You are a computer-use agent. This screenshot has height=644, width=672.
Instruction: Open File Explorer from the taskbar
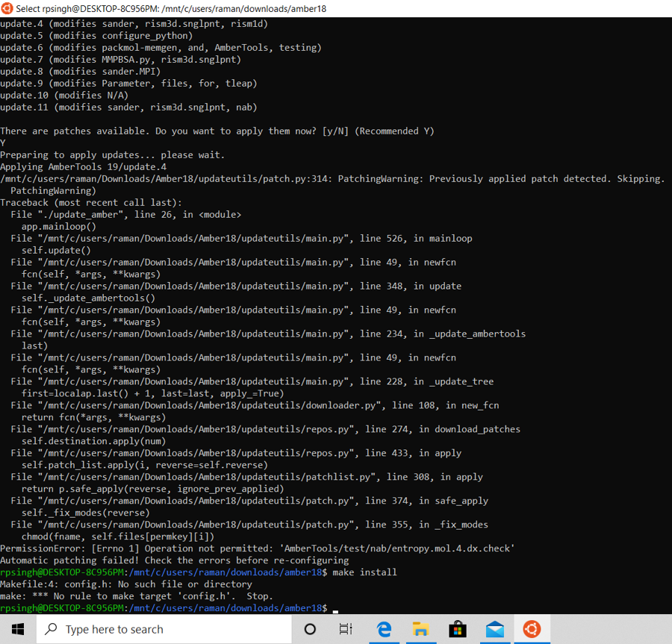(x=420, y=629)
